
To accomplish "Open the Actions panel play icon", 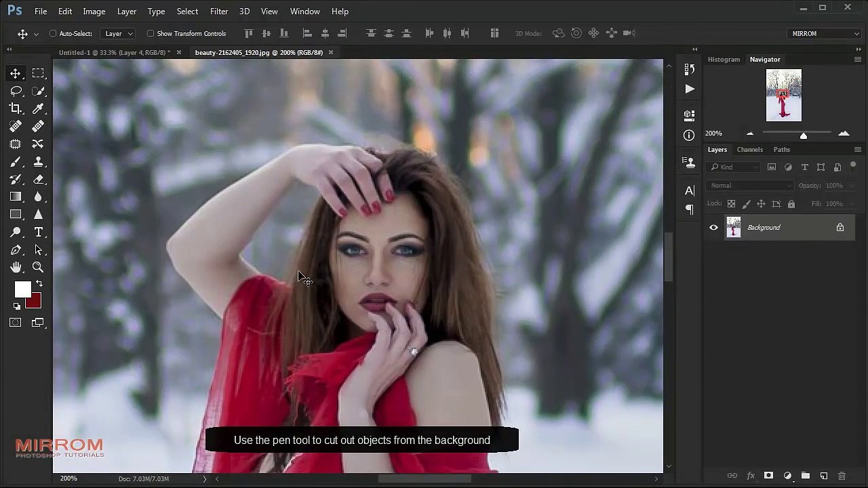I will click(690, 89).
